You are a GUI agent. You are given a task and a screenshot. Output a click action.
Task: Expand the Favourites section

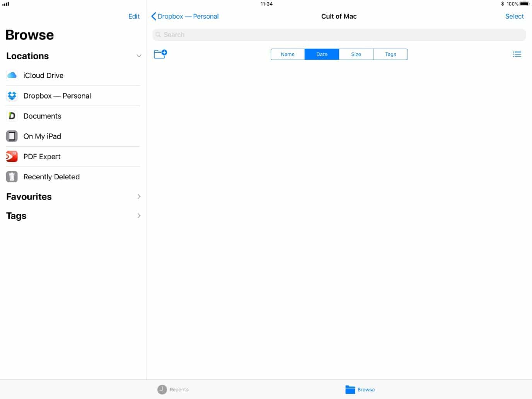139,196
